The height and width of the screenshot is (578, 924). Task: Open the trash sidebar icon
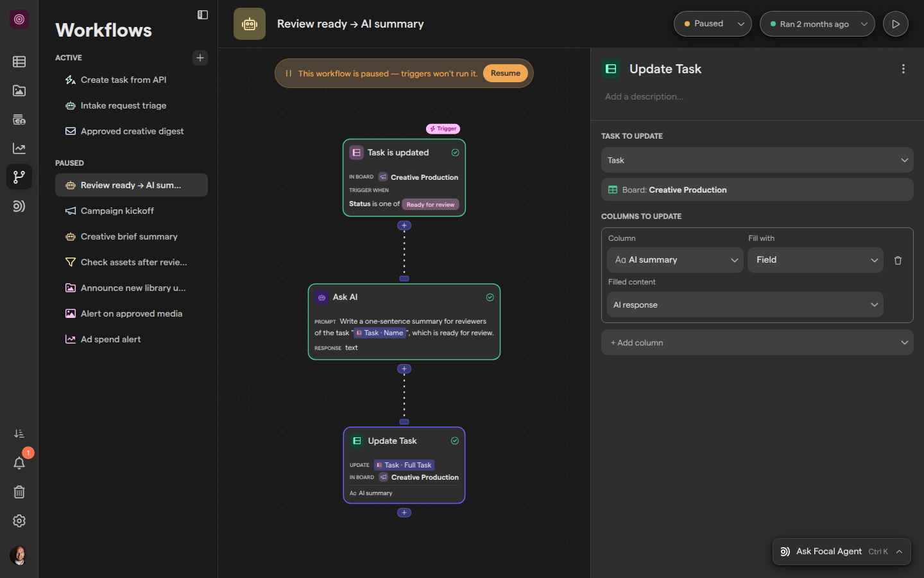pyautogui.click(x=19, y=492)
